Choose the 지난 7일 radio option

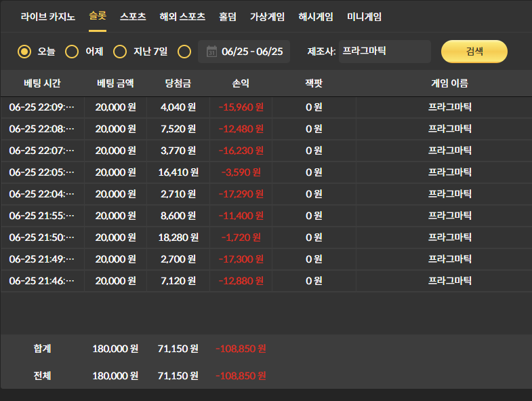(120, 52)
